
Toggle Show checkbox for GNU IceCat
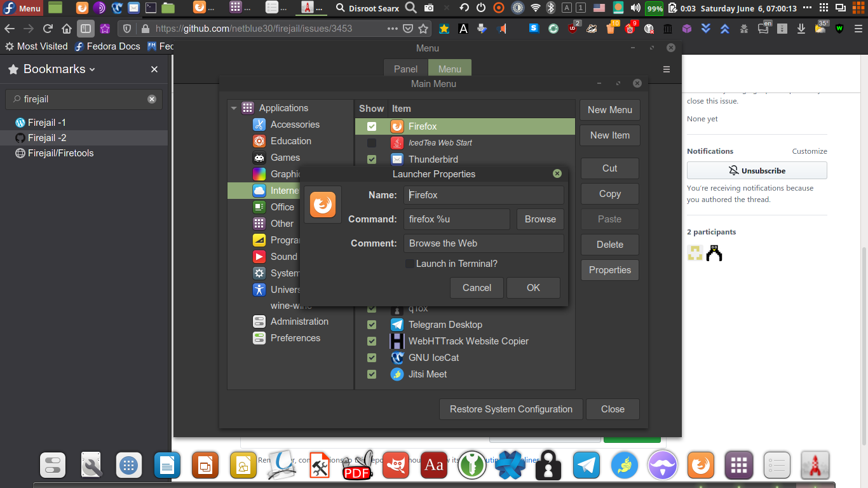click(x=372, y=358)
